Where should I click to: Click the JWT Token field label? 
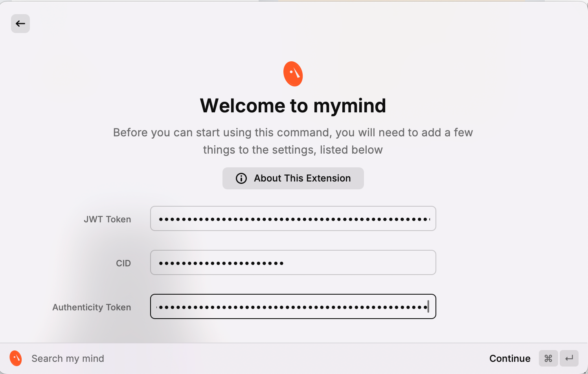point(107,219)
